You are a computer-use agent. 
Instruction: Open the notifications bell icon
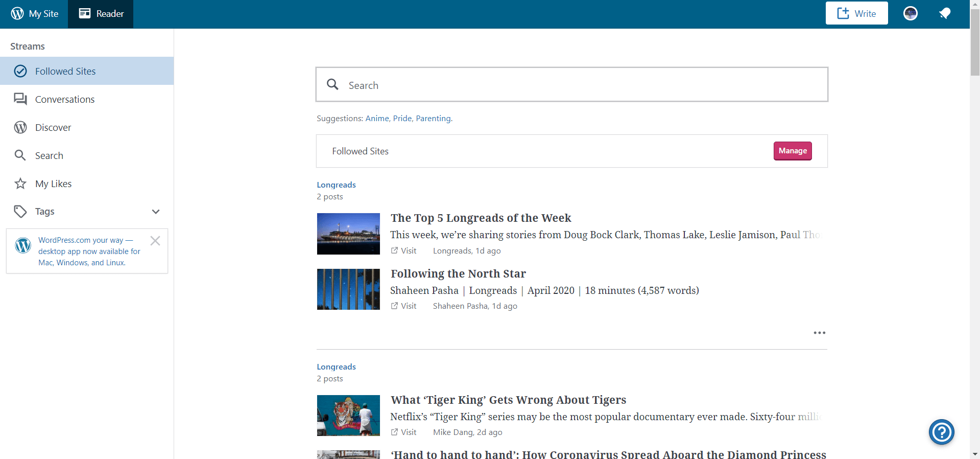944,13
